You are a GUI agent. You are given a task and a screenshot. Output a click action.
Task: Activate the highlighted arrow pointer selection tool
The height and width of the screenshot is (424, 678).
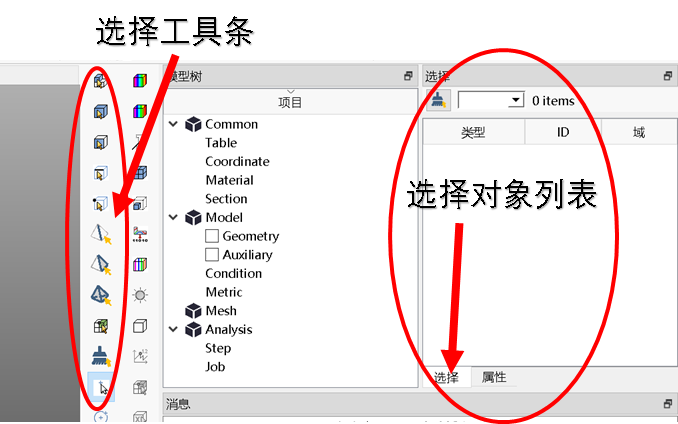pyautogui.click(x=101, y=387)
